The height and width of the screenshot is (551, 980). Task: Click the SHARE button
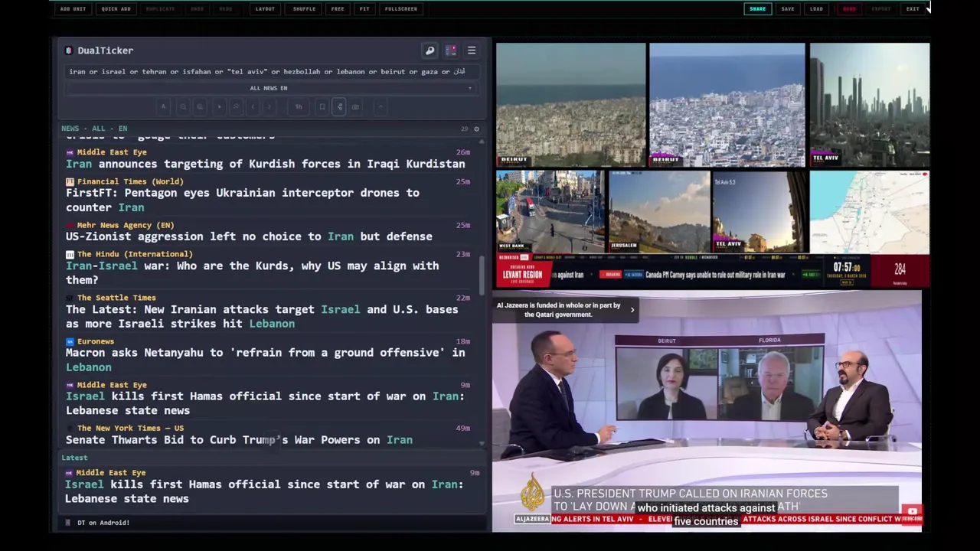point(757,9)
